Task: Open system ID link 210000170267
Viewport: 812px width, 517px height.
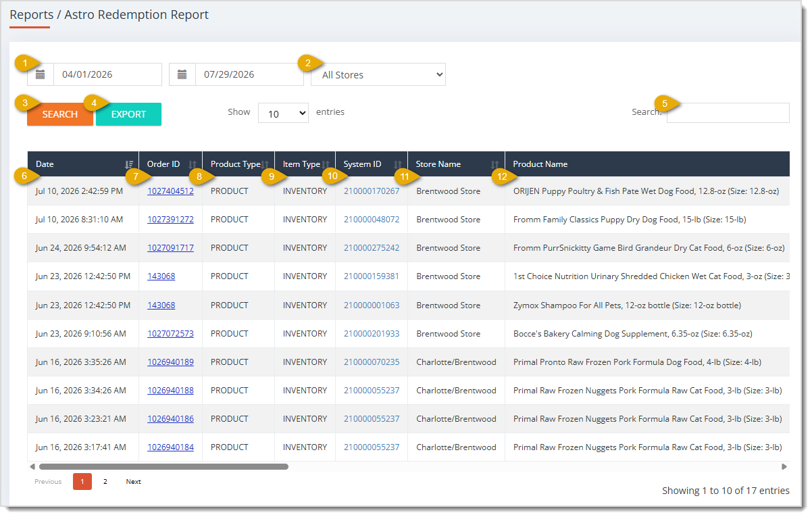Action: click(372, 191)
